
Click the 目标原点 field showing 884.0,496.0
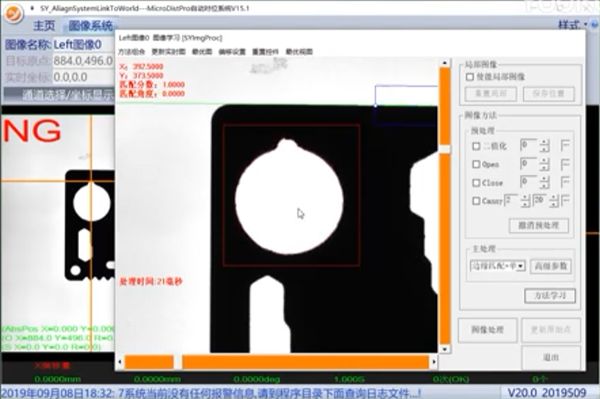(83, 61)
